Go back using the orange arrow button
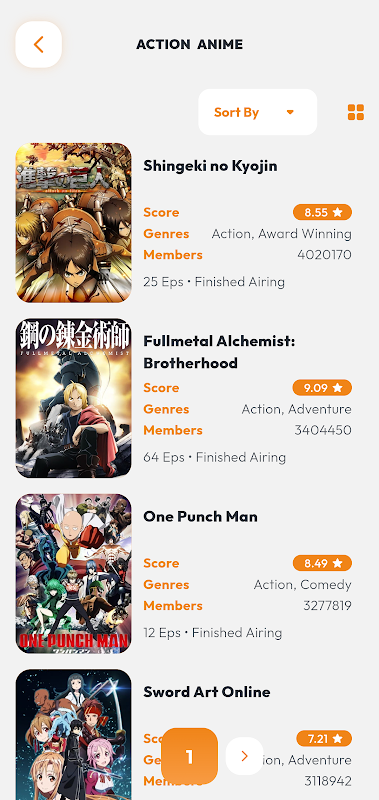Viewport: 379px width, 800px height. click(39, 44)
